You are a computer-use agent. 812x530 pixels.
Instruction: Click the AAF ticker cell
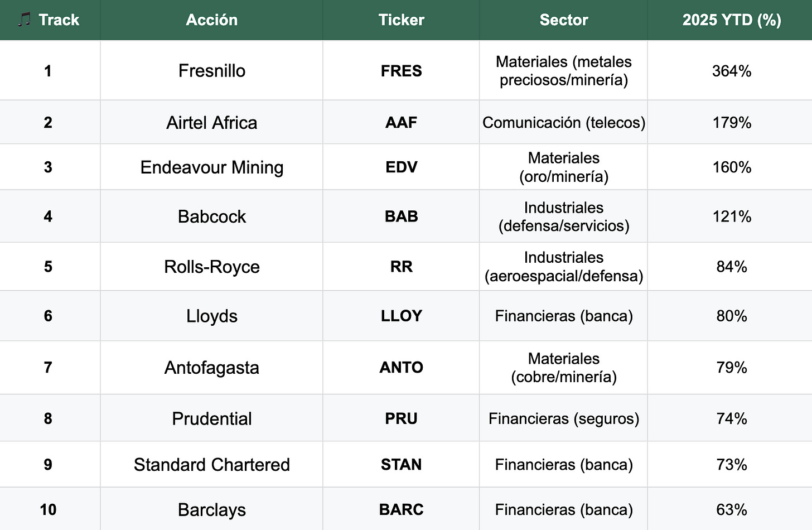[x=401, y=123]
